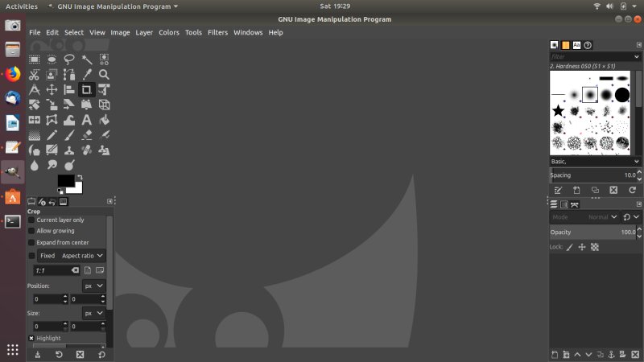The width and height of the screenshot is (644, 362).
Task: Switch to the Channels tab
Action: click(564, 204)
